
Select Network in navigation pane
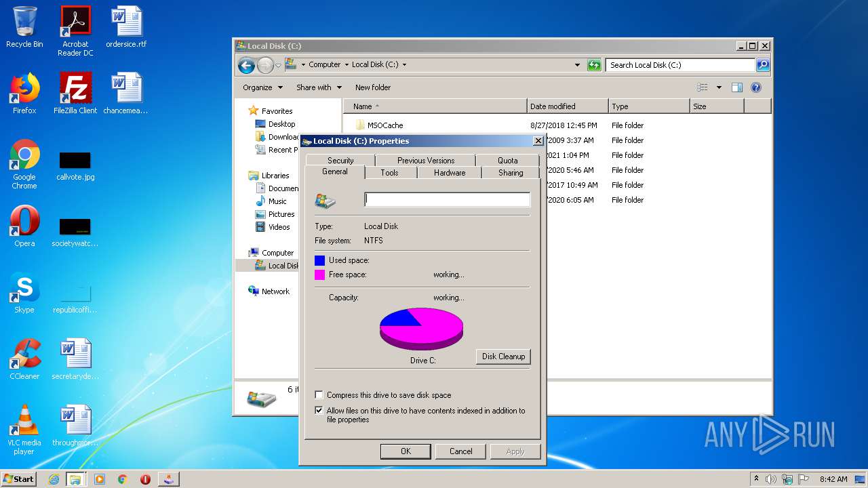coord(275,291)
